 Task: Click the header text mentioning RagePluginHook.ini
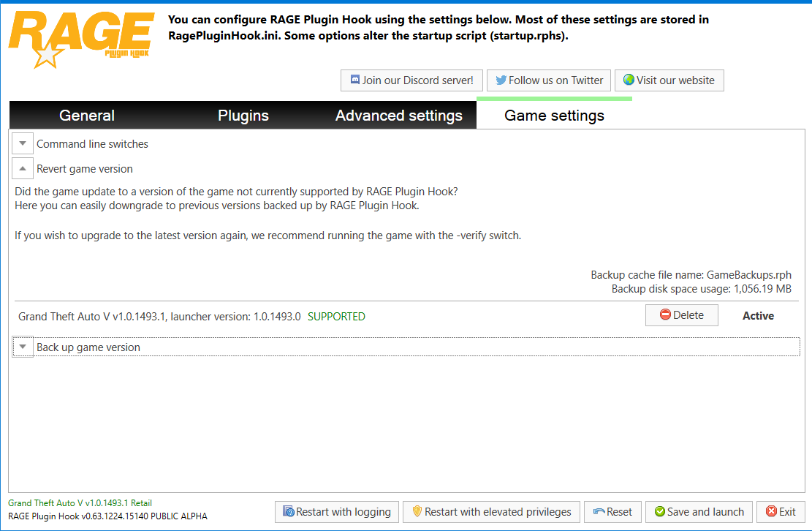point(438,28)
